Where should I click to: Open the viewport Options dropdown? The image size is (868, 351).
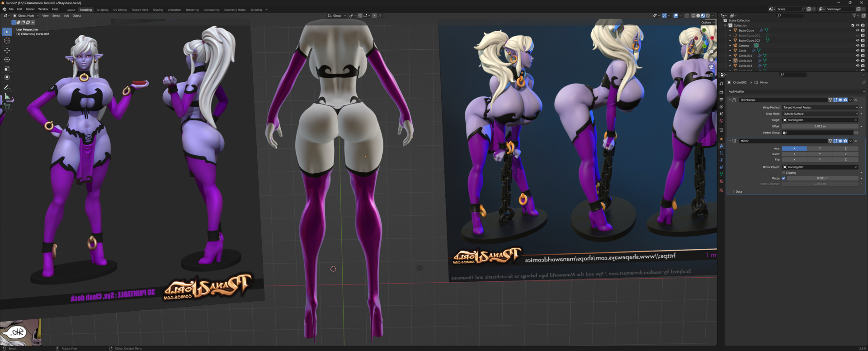pos(708,22)
